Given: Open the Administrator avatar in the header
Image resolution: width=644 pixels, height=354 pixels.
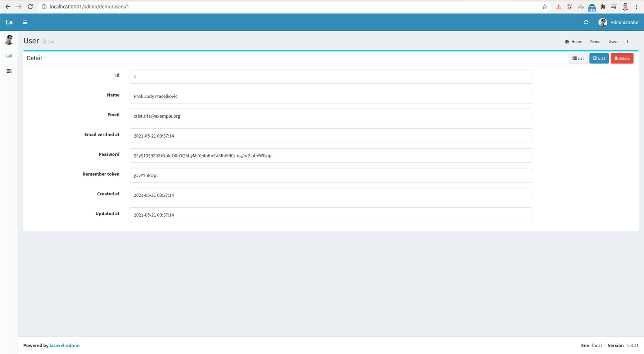Looking at the screenshot, I should (603, 22).
